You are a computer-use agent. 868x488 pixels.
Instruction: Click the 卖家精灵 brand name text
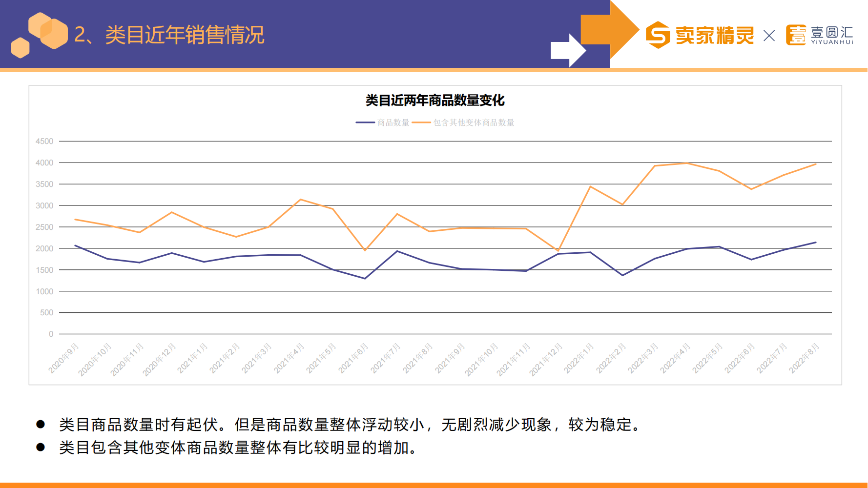715,35
